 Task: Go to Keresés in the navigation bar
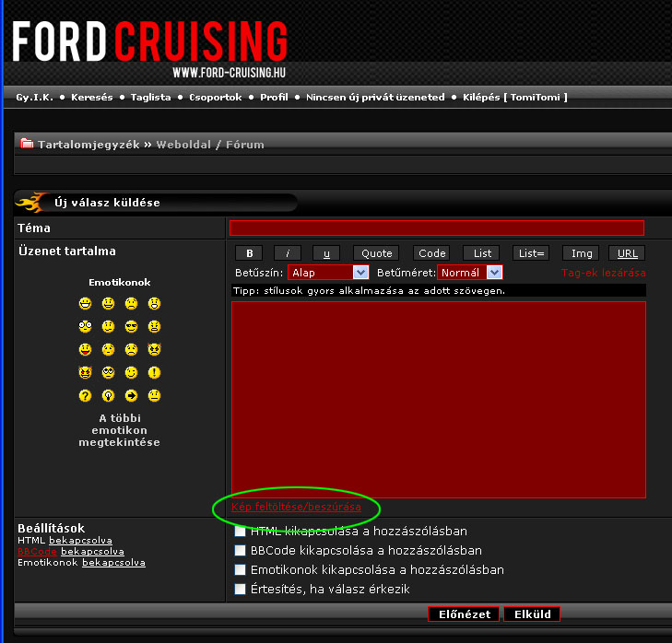(x=91, y=98)
